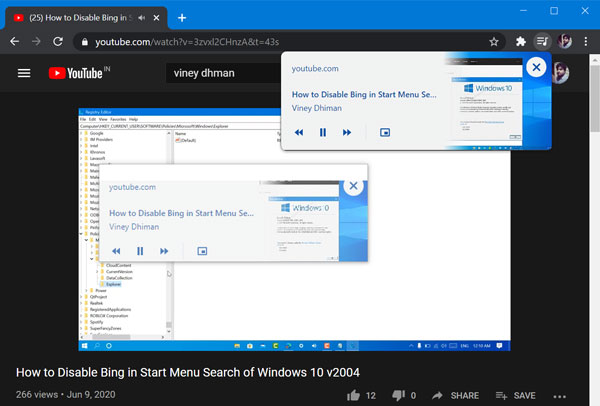Open YouTube hamburger guide menu
This screenshot has height=406, width=600.
click(24, 73)
